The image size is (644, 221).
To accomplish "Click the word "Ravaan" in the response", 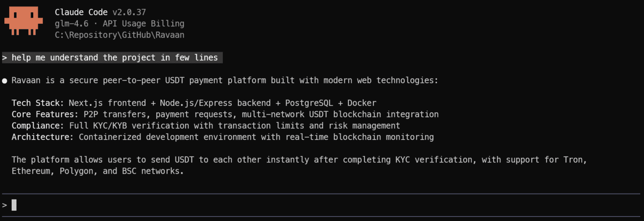I will coord(25,81).
